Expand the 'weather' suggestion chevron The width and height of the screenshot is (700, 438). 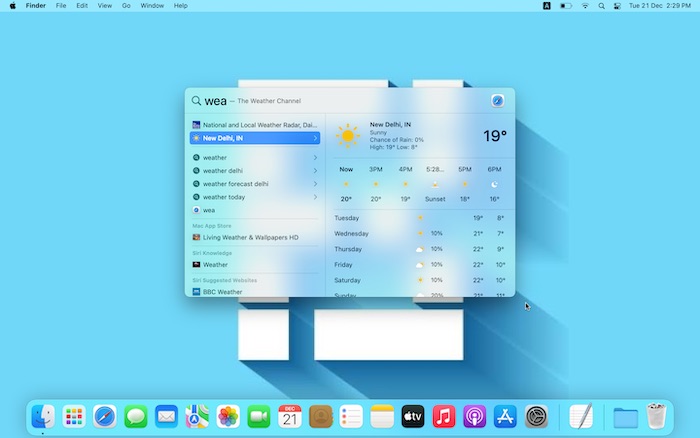tap(315, 158)
